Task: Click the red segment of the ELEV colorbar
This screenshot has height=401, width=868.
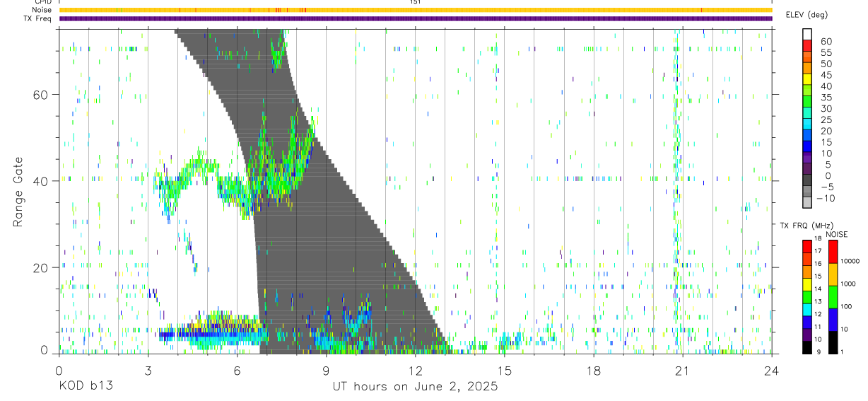Action: [807, 46]
